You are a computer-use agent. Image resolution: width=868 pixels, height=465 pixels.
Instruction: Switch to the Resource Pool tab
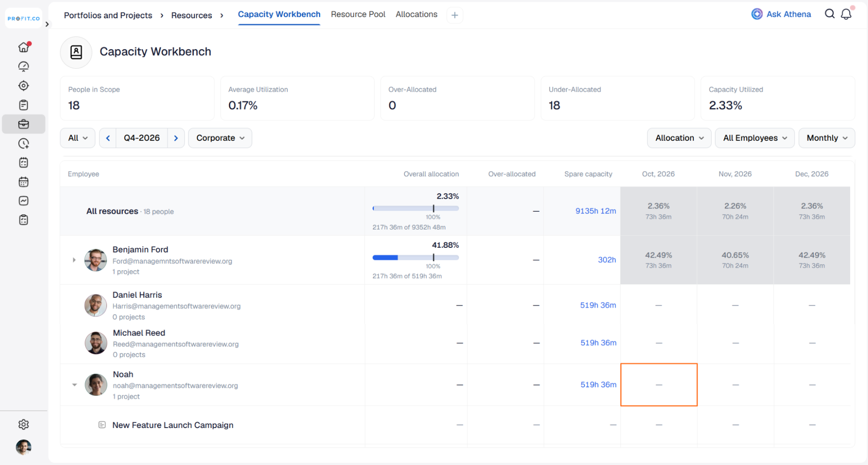(x=358, y=14)
